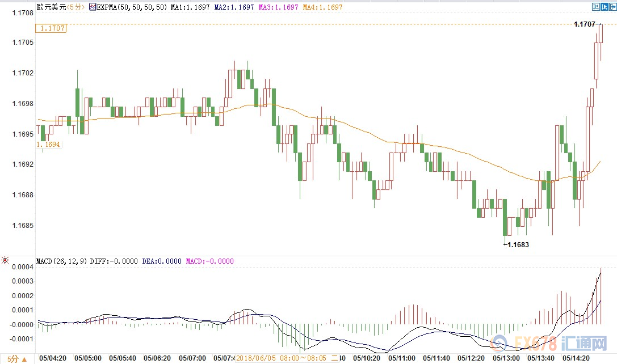
Task: Click the red sun icon beside MACD
Action: tap(5, 260)
